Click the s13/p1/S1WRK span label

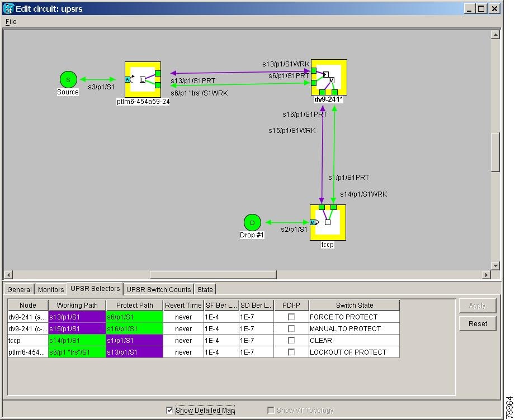(x=286, y=64)
